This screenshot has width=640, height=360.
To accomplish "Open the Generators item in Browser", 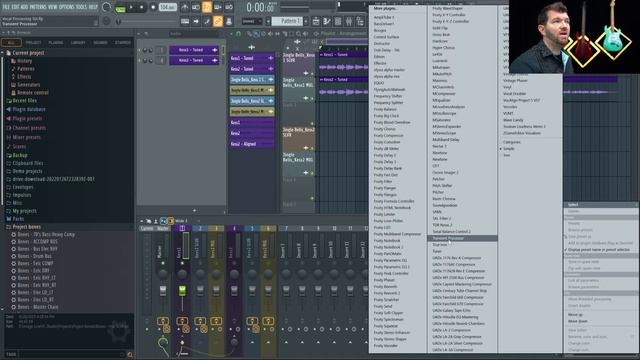I will 28,85.
